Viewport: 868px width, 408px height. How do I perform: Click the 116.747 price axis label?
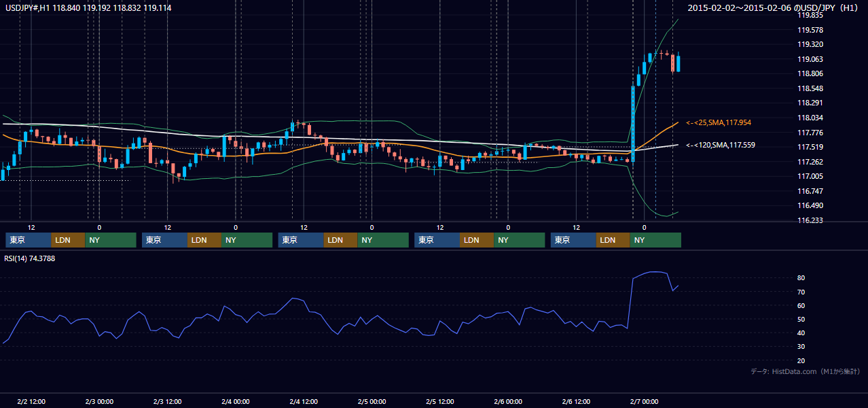pos(810,191)
